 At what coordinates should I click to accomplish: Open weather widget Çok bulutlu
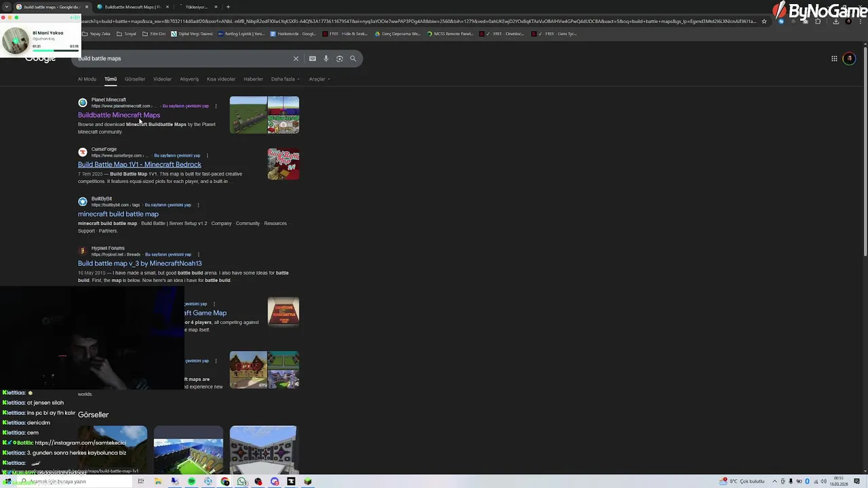pos(743,481)
